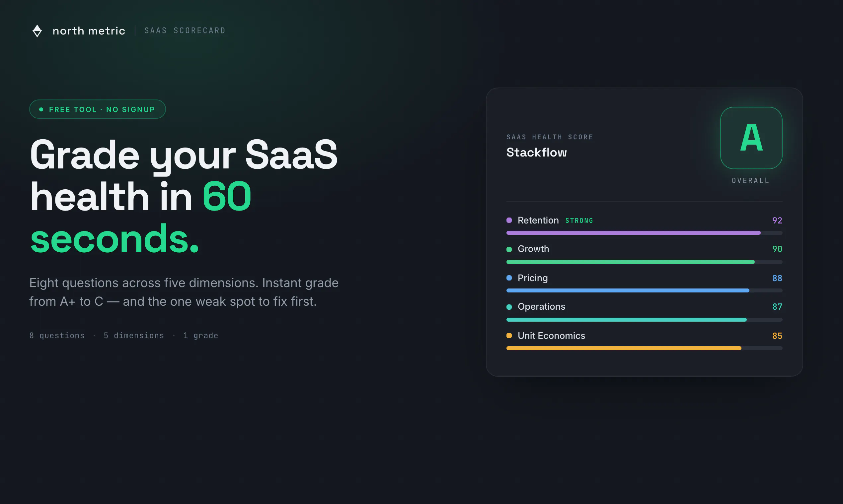843x504 pixels.
Task: Click the blue Pricing progress bar
Action: click(645, 291)
